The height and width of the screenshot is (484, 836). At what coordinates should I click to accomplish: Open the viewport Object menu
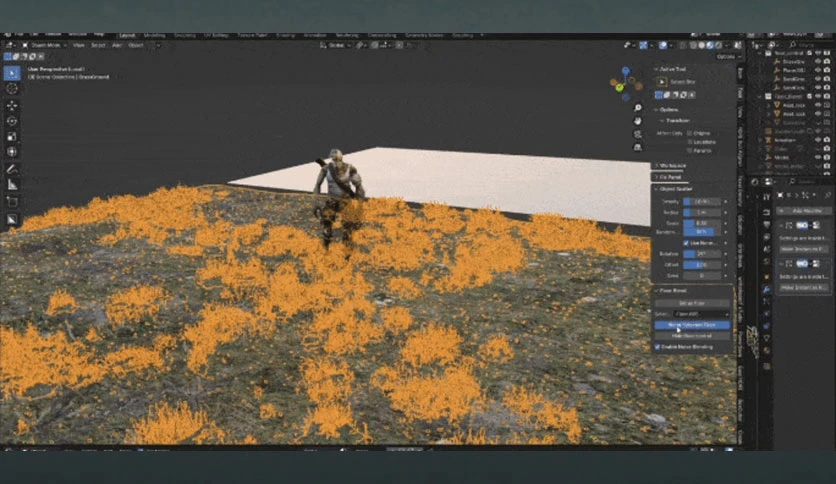pos(135,45)
